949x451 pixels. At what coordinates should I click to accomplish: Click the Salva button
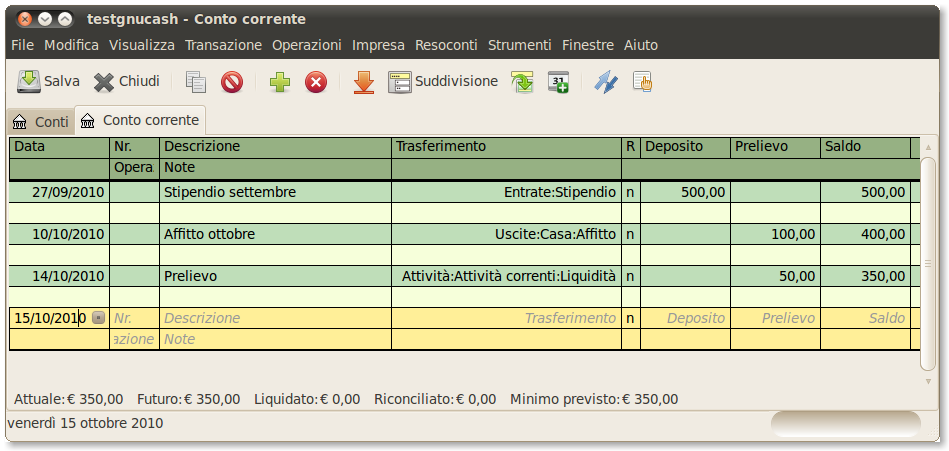click(x=48, y=81)
